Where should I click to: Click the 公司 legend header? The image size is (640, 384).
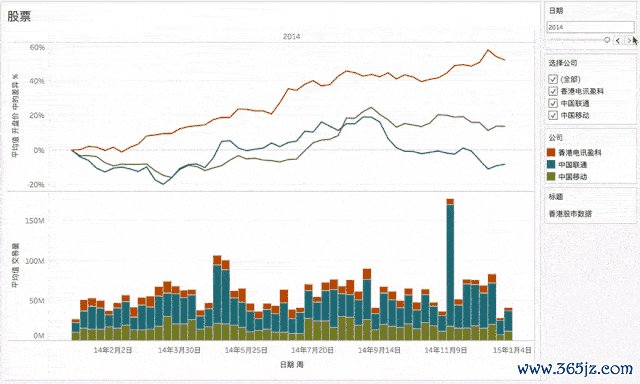(x=556, y=138)
